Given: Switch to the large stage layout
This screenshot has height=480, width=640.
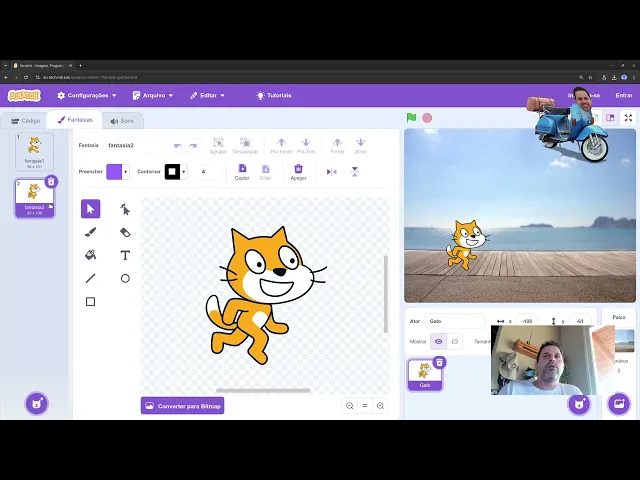Looking at the screenshot, I should 611,118.
